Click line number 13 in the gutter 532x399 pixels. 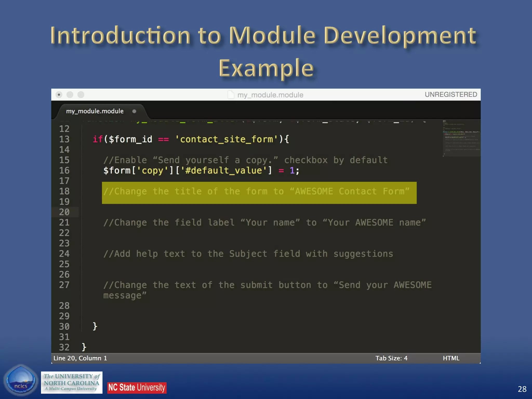(64, 139)
